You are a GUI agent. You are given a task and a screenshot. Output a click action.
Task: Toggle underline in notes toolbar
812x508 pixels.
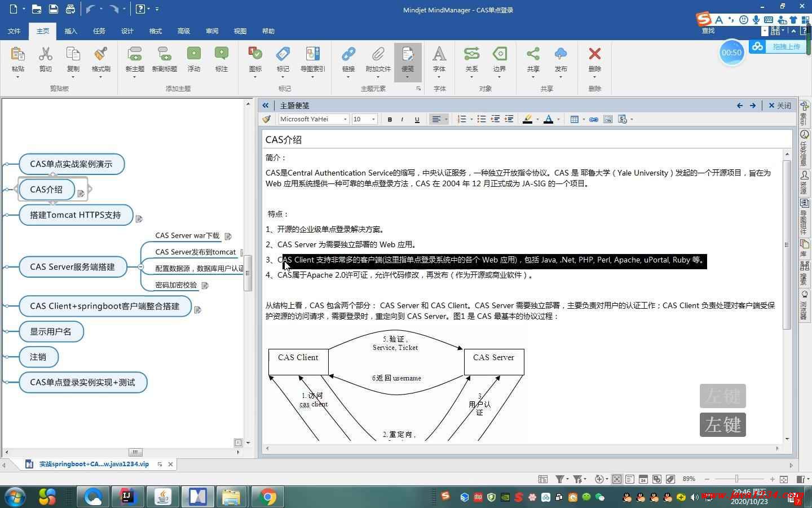tap(417, 119)
